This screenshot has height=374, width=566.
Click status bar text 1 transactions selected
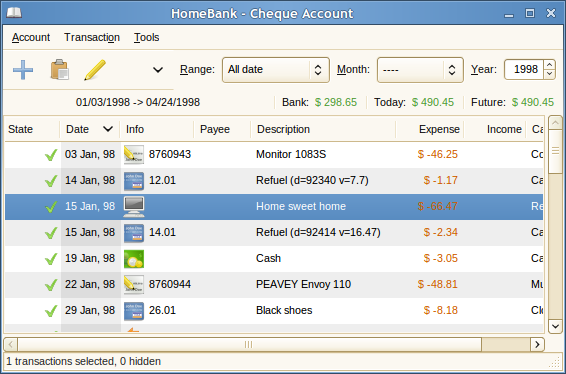[60, 361]
